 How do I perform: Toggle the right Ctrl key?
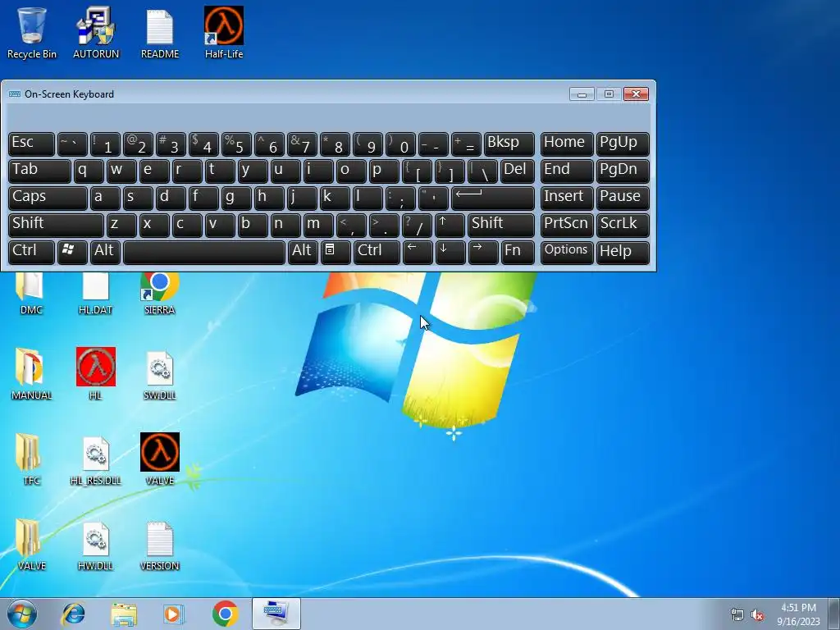[x=377, y=252]
